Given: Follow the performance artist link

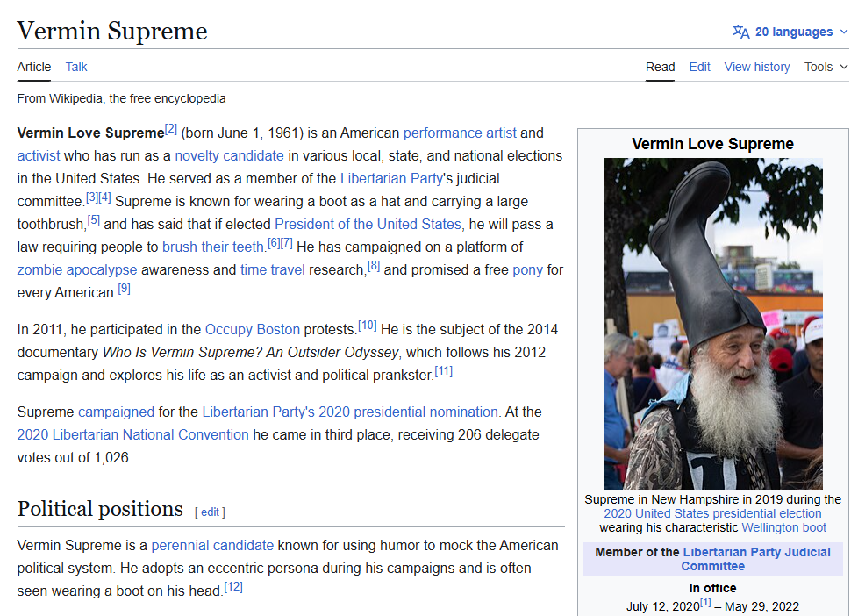Looking at the screenshot, I should click(460, 133).
